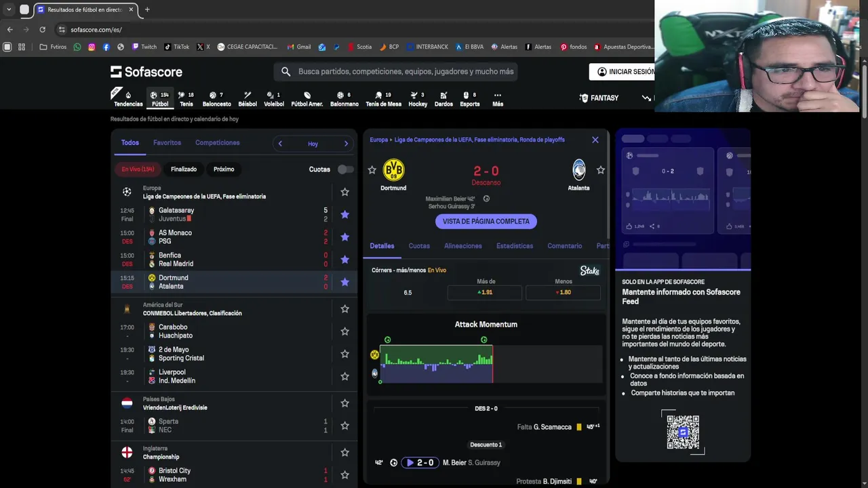The width and height of the screenshot is (868, 488).
Task: Select the Fútbol Amer. sport icon
Action: 307,98
